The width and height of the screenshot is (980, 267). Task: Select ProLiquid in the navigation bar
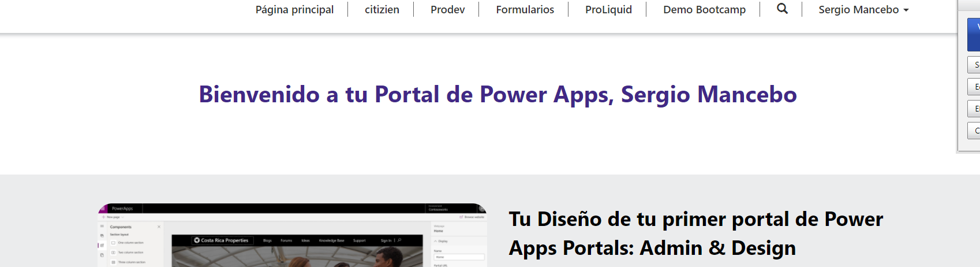click(608, 10)
